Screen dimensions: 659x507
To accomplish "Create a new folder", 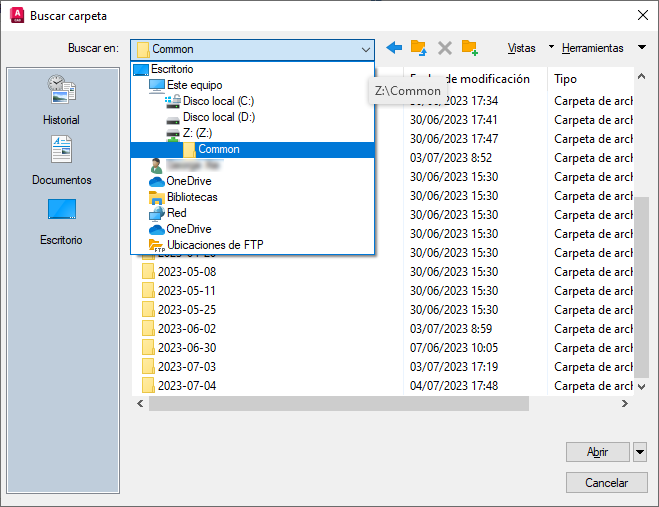I will (x=469, y=48).
